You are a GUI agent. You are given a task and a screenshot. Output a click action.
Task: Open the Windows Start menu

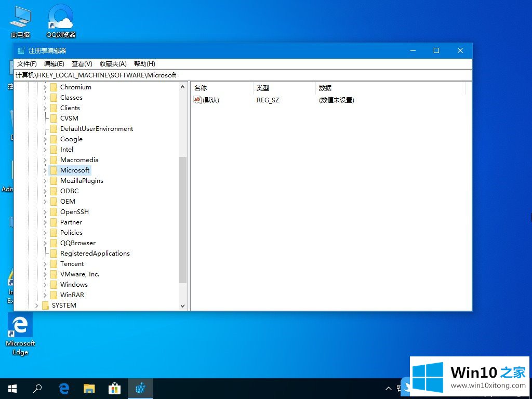12,389
